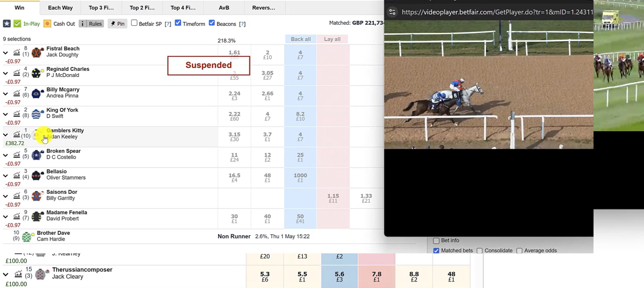Open the Rules info icon
This screenshot has width=644, height=288.
click(x=82, y=24)
